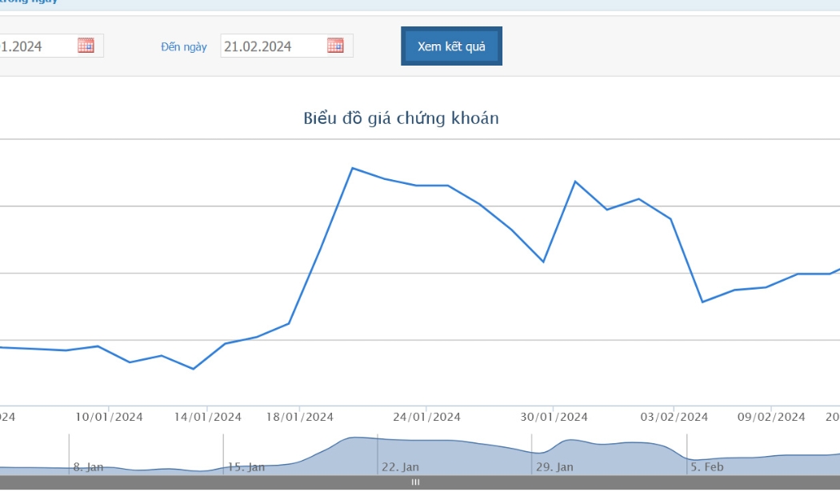This screenshot has height=504, width=840.
Task: Click the "Xem kết quả" button
Action: point(452,46)
